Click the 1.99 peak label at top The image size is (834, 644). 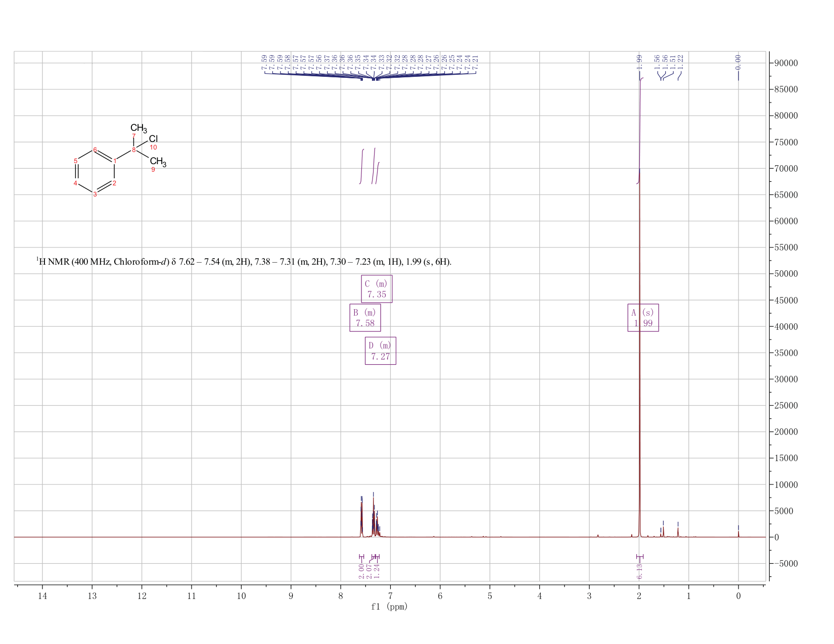(639, 62)
